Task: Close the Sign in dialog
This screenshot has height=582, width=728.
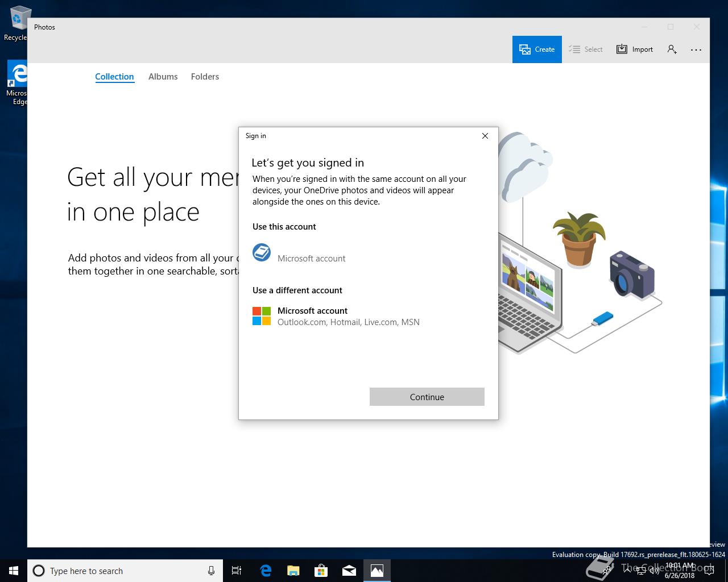Action: [x=485, y=136]
